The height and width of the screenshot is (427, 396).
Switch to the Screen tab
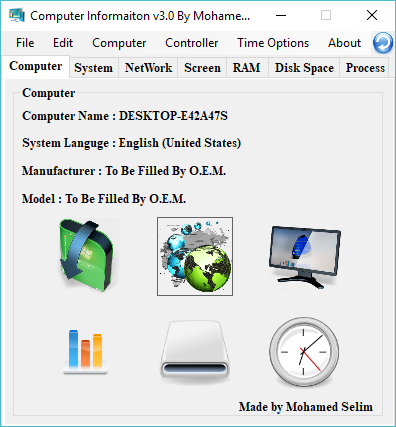[x=202, y=68]
